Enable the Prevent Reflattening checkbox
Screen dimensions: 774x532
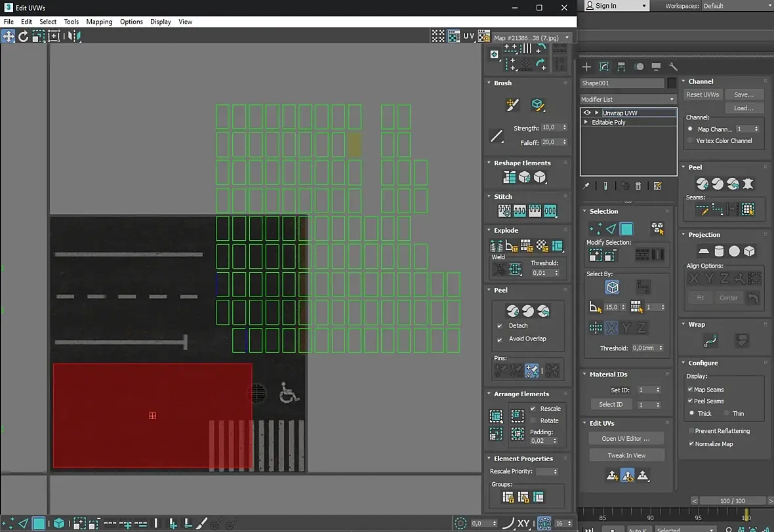point(690,431)
